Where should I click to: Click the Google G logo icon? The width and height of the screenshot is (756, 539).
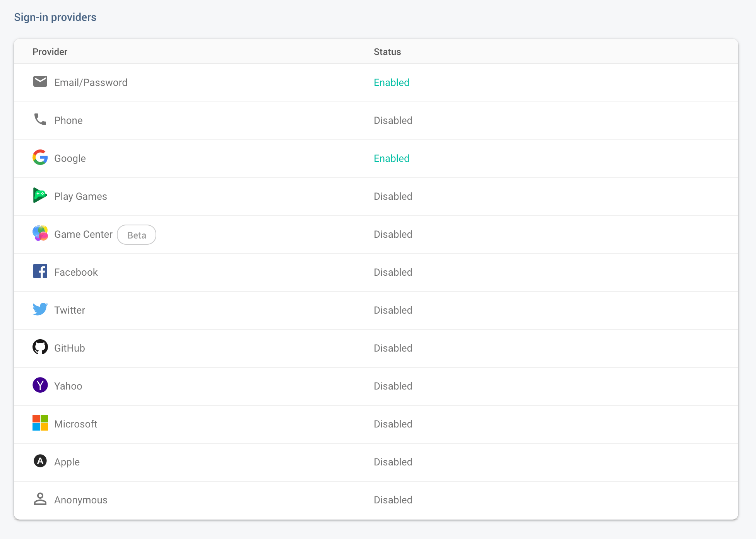(x=40, y=158)
